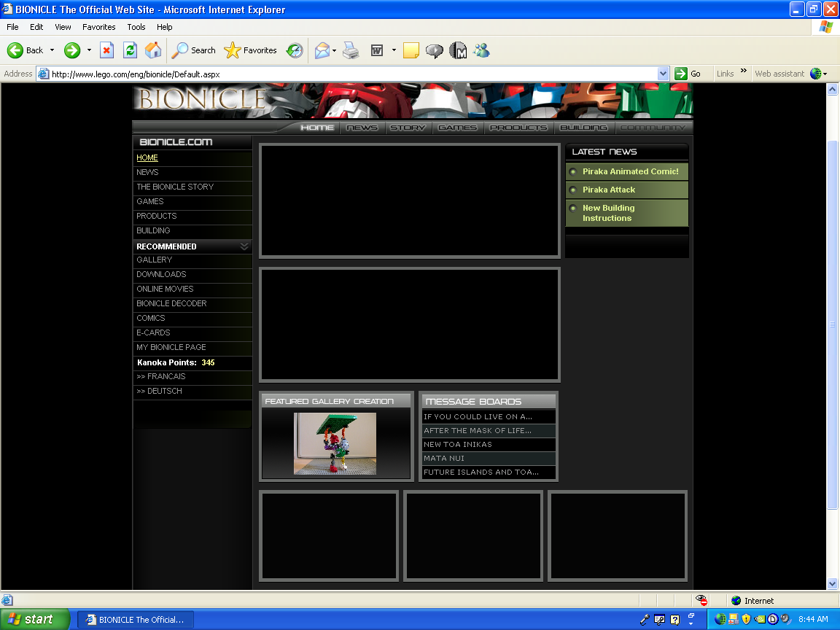Expand Links toolbar chevron
The height and width of the screenshot is (630, 840).
[x=744, y=70]
